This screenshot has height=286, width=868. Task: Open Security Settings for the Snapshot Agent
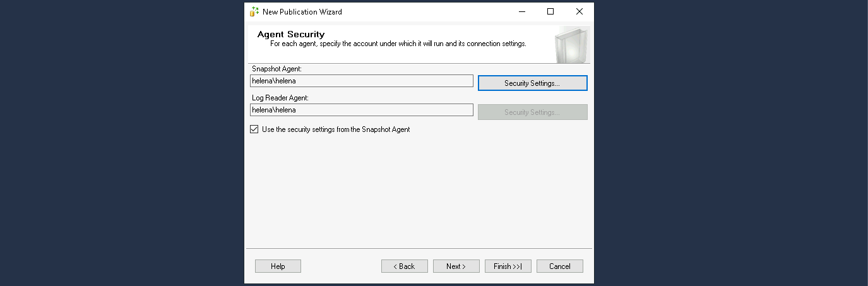532,83
